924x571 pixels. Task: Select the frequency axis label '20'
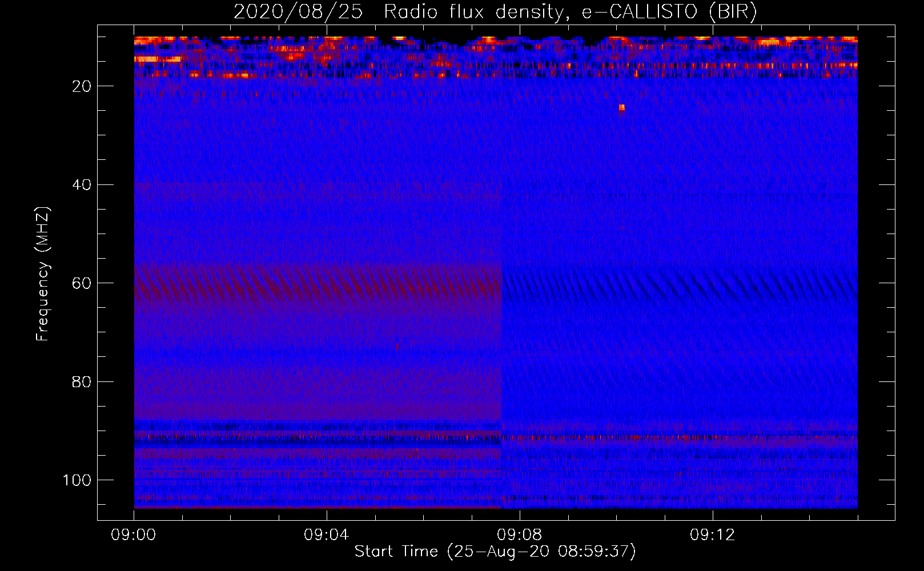coord(82,86)
